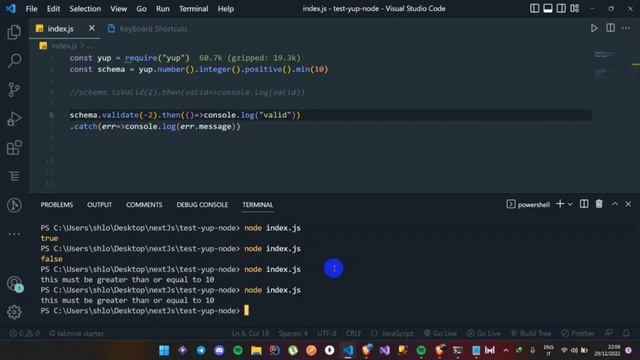
Task: Open the Run and Debug view
Action: (14, 118)
